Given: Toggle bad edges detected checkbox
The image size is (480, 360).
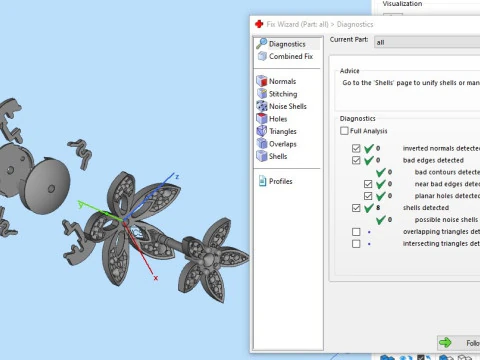Looking at the screenshot, I should 356,160.
